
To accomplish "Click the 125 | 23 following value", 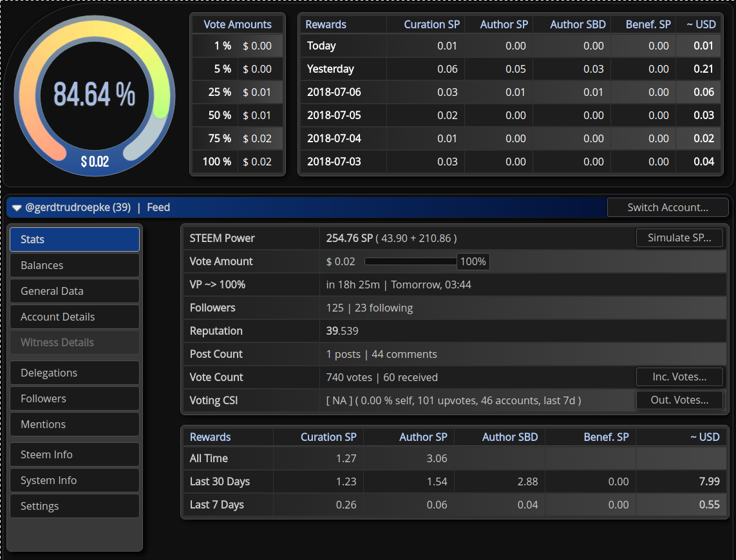I will [370, 308].
